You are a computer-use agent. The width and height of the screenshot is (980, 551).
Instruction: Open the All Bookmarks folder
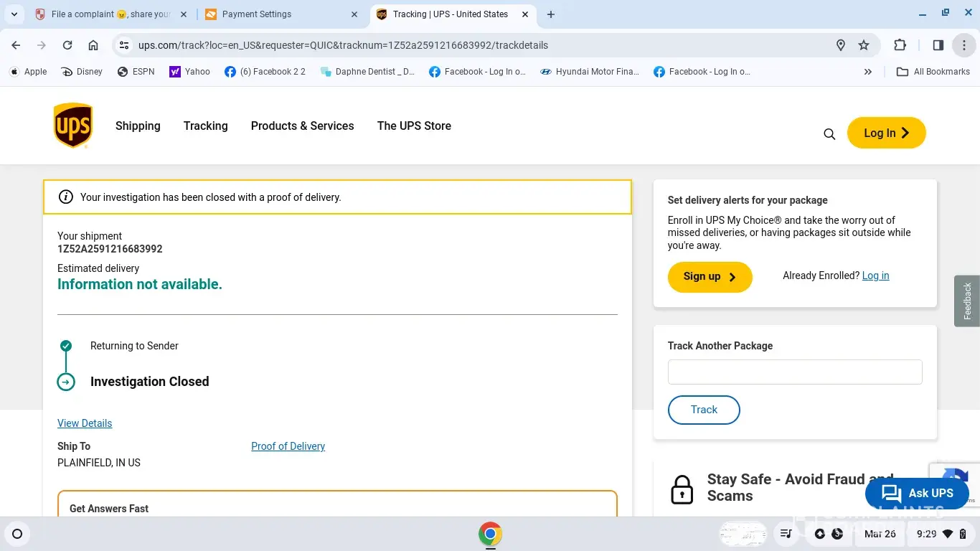click(x=933, y=72)
